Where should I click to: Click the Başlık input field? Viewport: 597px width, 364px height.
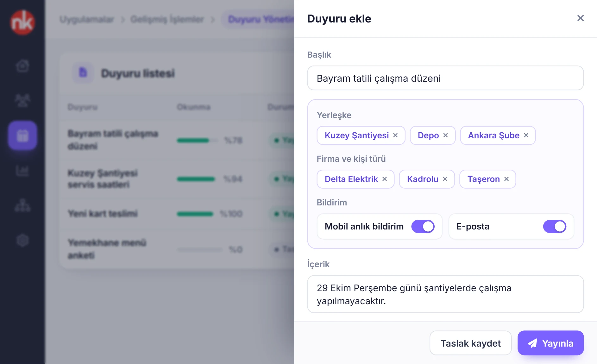click(x=445, y=78)
